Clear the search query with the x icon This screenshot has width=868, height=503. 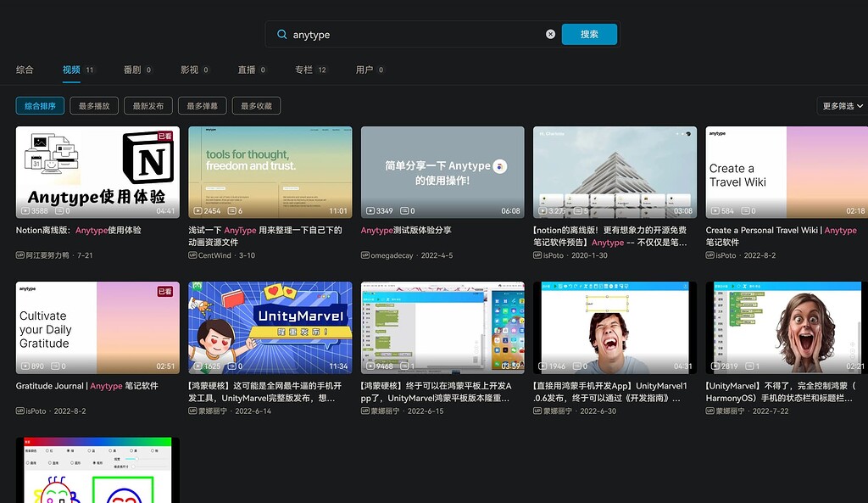[x=550, y=33]
